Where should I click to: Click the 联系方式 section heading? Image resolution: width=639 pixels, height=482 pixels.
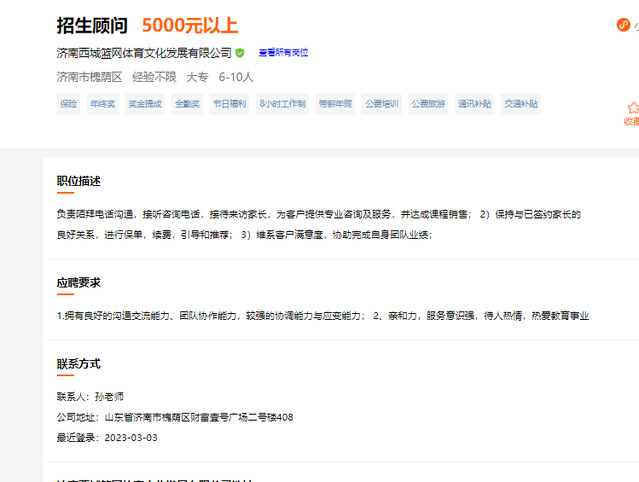pyautogui.click(x=78, y=364)
